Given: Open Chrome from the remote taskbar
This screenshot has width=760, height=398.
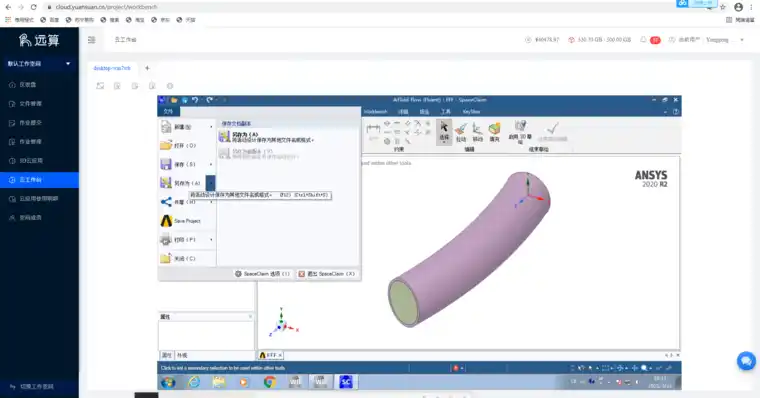Looking at the screenshot, I should (269, 382).
